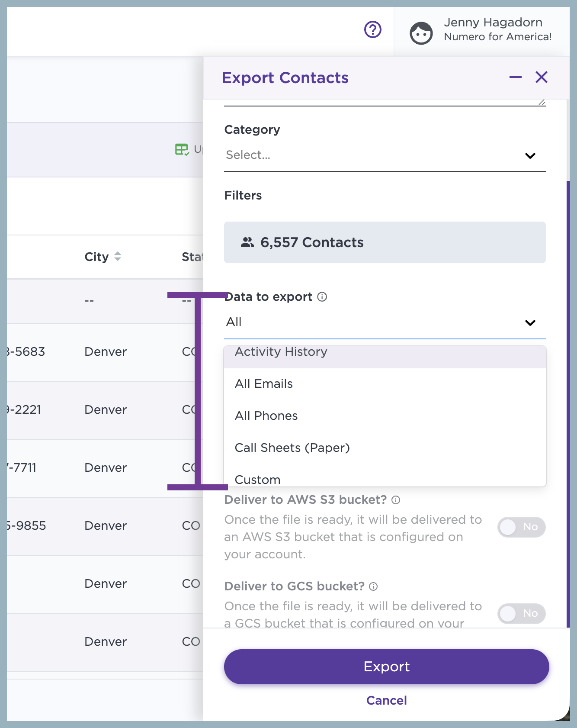Click the green spreadsheet upload icon
The width and height of the screenshot is (577, 728).
[x=182, y=150]
